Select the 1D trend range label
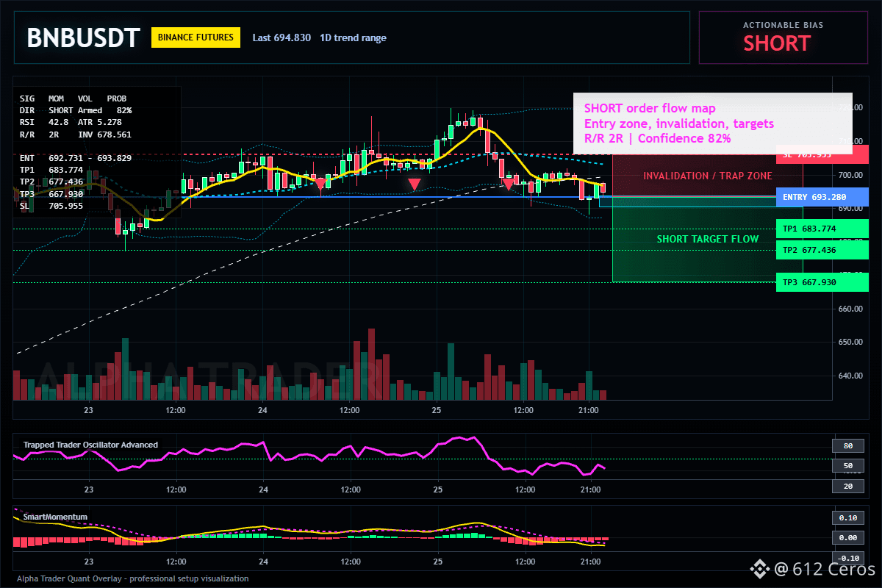Viewport: 882px width, 588px height. (353, 37)
